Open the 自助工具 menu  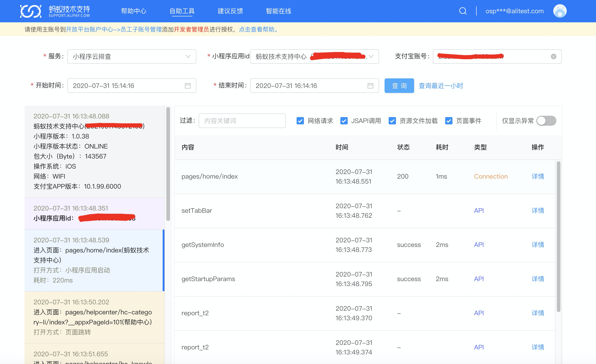pos(182,11)
